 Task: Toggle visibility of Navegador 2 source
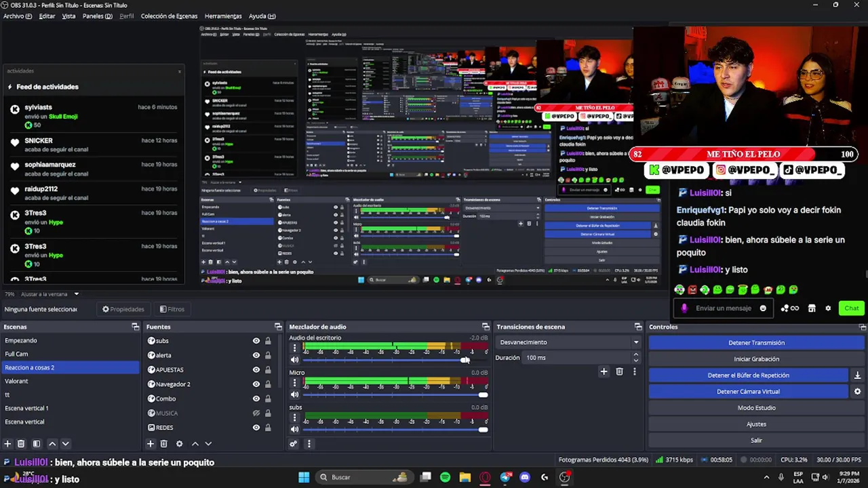(x=256, y=384)
